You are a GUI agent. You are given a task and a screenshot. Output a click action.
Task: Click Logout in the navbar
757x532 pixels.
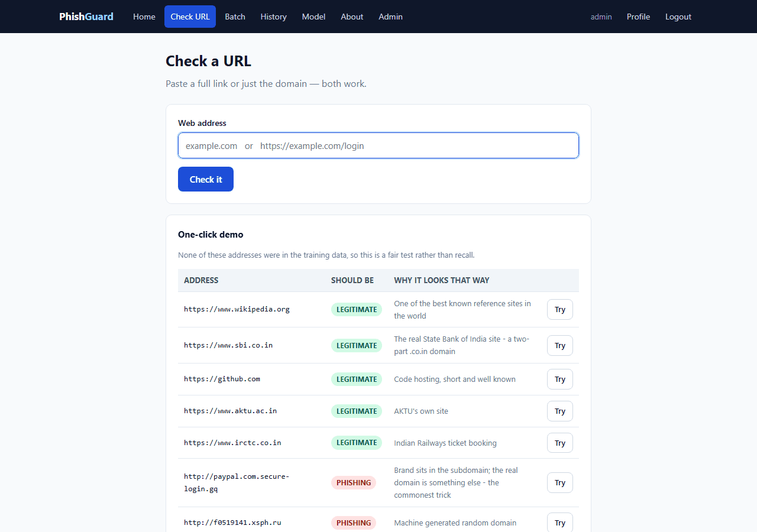pos(678,17)
